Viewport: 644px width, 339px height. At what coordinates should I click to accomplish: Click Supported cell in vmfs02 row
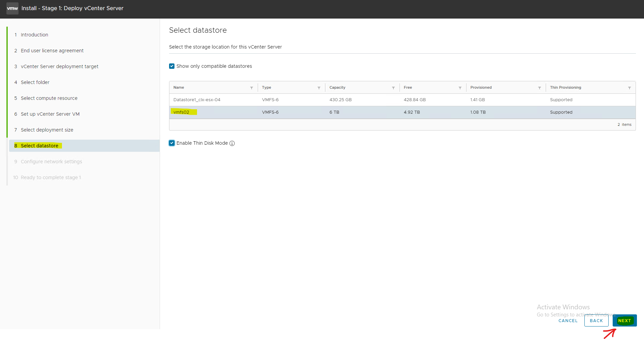pyautogui.click(x=561, y=112)
